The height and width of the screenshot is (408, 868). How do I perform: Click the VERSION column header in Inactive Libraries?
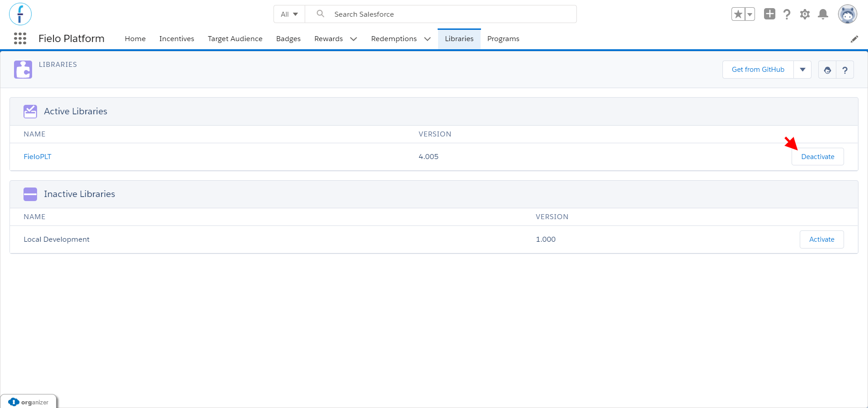[552, 217]
